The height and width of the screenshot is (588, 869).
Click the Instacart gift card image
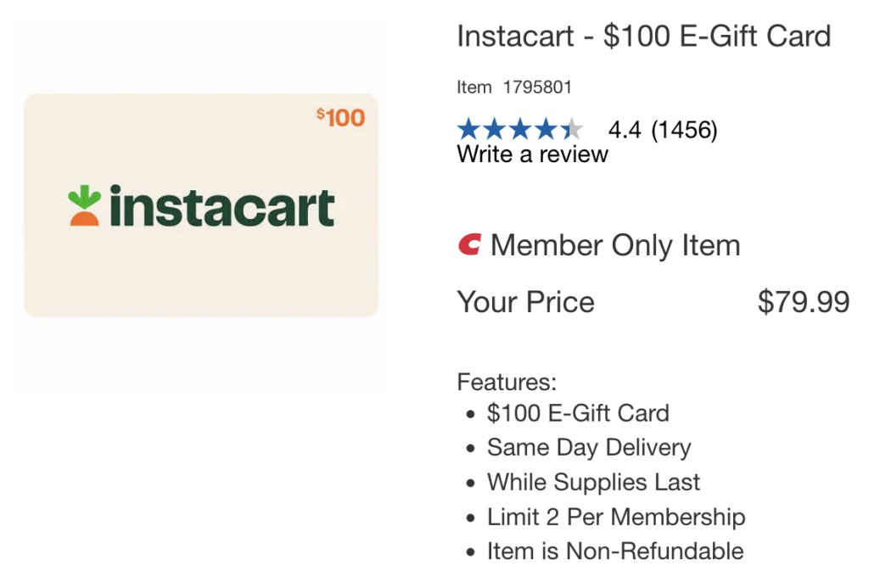201,205
